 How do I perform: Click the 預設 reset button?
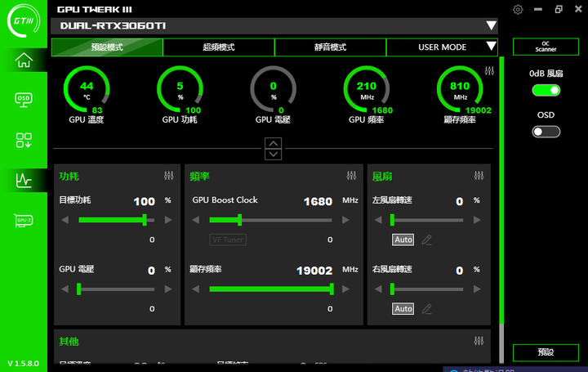click(x=546, y=352)
